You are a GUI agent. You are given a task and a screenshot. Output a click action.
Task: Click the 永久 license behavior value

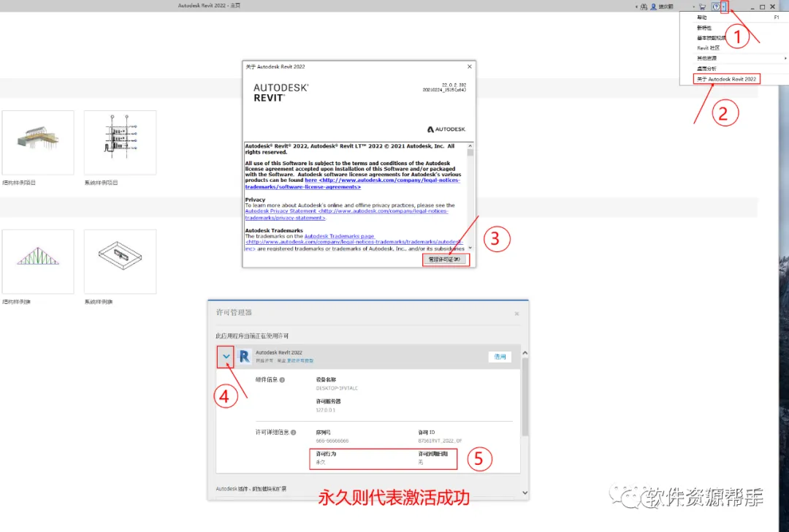(x=321, y=462)
